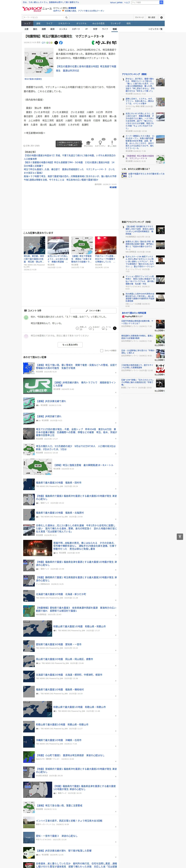Open article インハイ王者の昌平、西武文理と初戦
This screenshot has height=868, width=186.
pos(69,821)
